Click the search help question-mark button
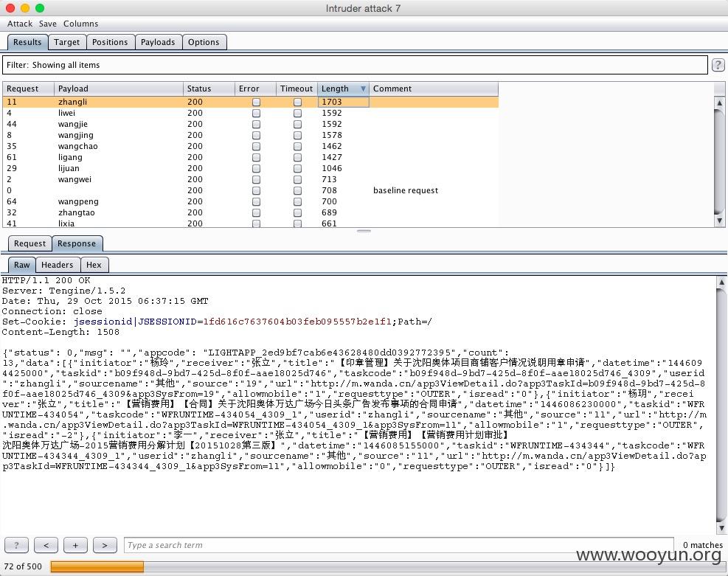 (x=16, y=545)
